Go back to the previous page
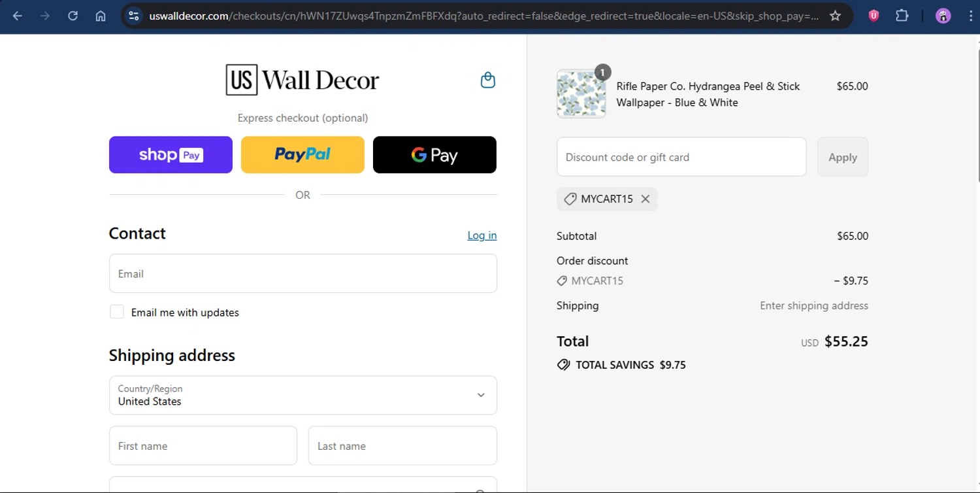This screenshot has width=980, height=493. [18, 16]
